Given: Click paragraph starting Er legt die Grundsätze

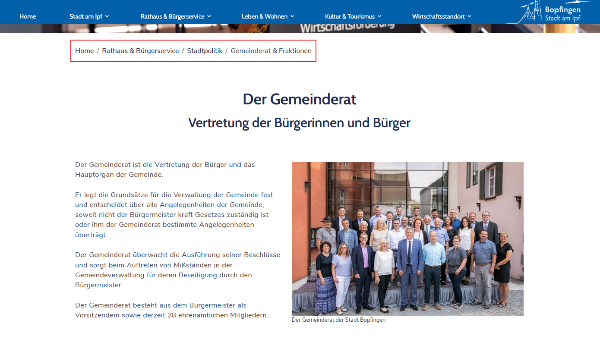Looking at the screenshot, I should tap(174, 215).
